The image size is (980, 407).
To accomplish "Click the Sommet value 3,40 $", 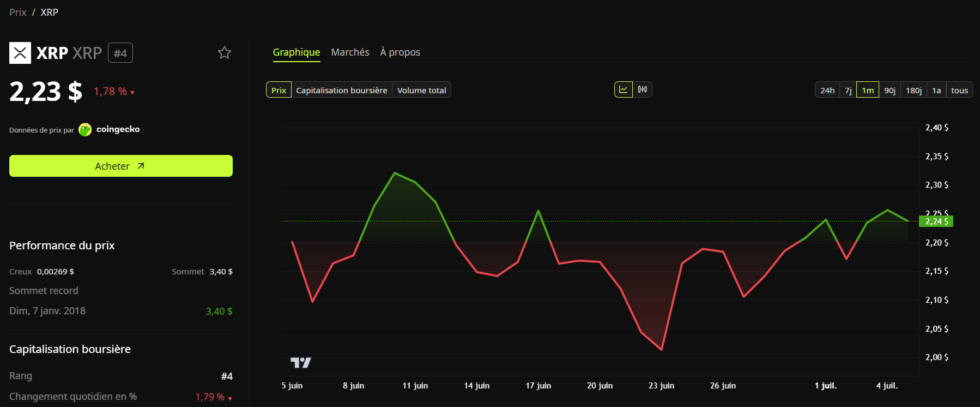I will [221, 272].
